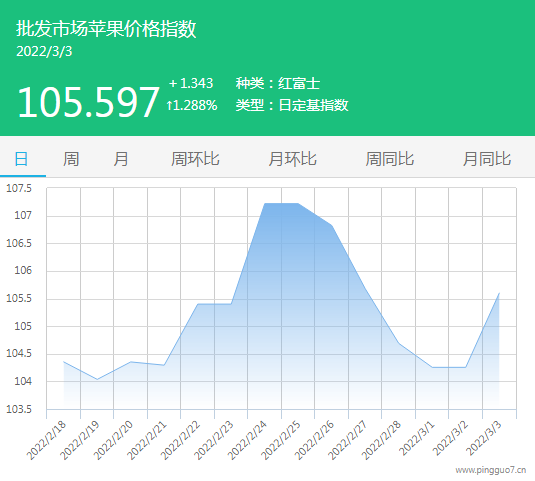Click the y-axis label 105
The height and width of the screenshot is (481, 535).
(23, 326)
